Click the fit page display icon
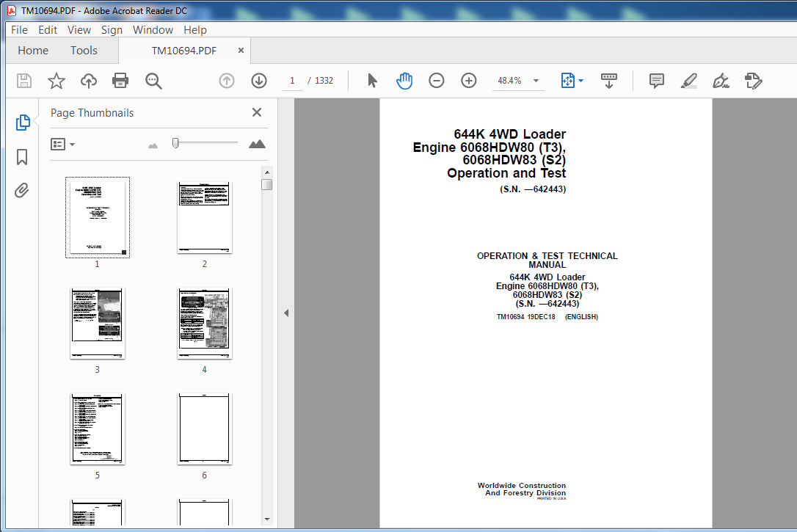The height and width of the screenshot is (532, 797). click(x=568, y=80)
